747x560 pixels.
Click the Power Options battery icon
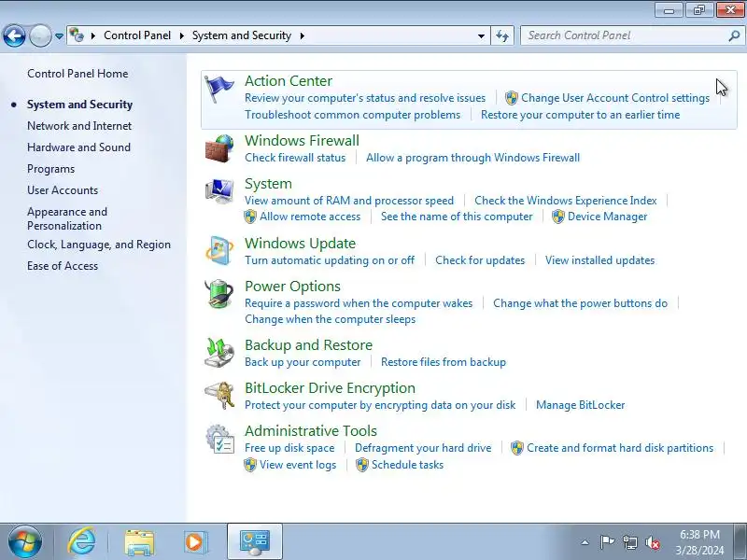point(219,294)
